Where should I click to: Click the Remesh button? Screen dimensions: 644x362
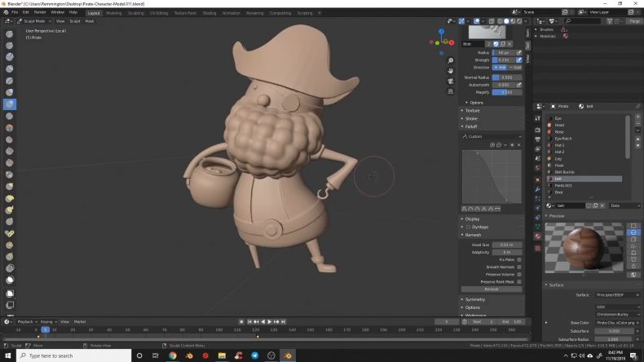tap(491, 289)
